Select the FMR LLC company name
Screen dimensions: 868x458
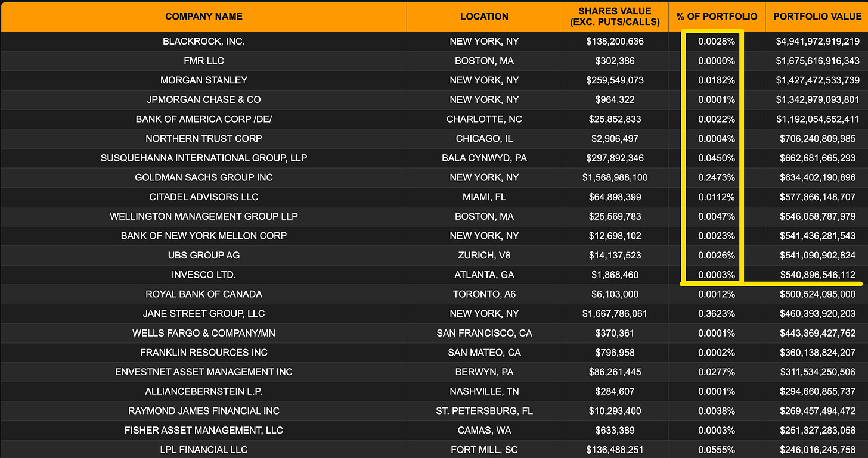tap(204, 61)
